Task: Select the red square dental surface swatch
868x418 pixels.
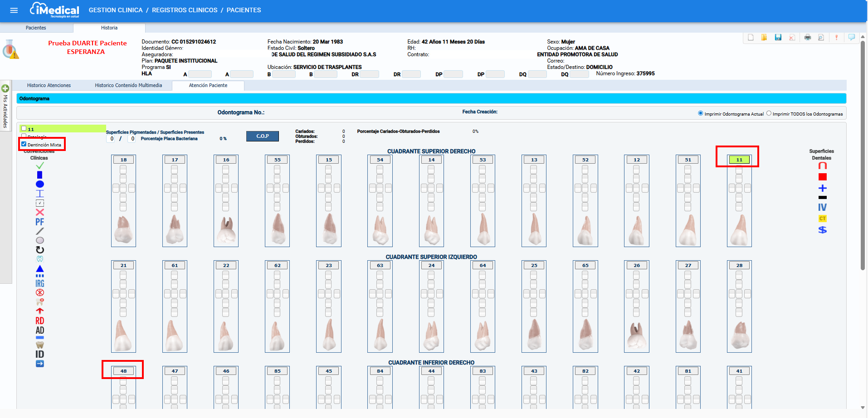Action: click(x=822, y=177)
